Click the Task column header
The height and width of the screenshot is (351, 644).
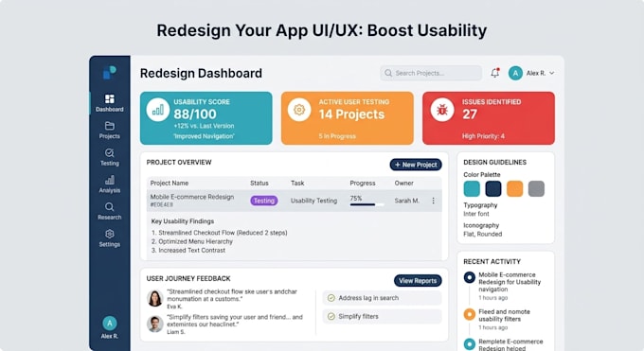(x=297, y=184)
